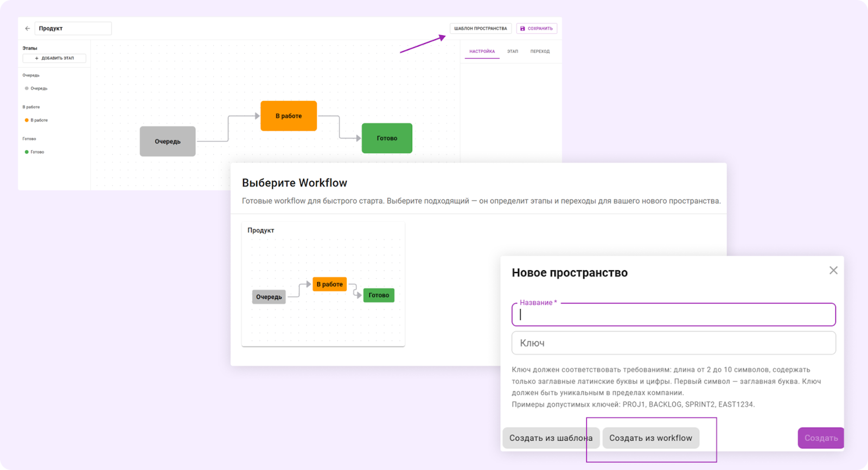
Task: Switch to the Этап tab
Action: coord(513,52)
